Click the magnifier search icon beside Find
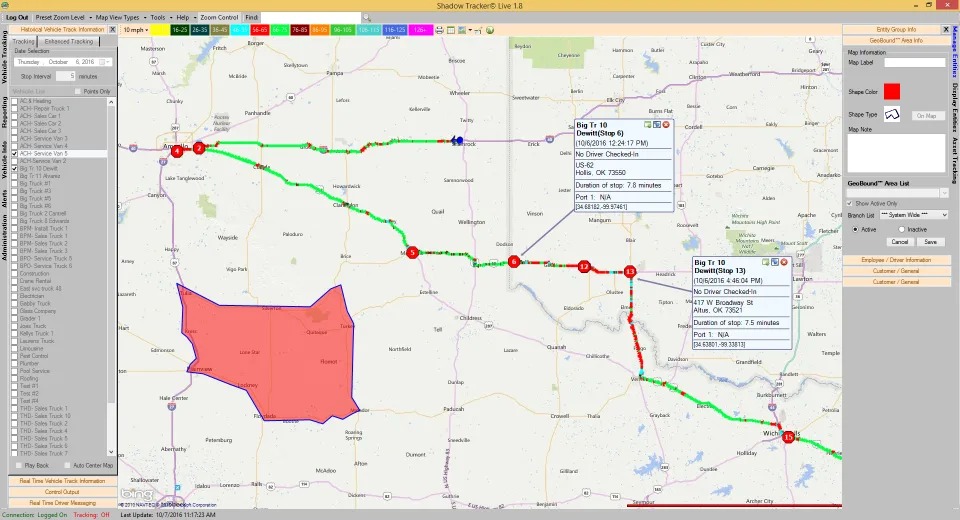The image size is (960, 520). click(x=367, y=18)
